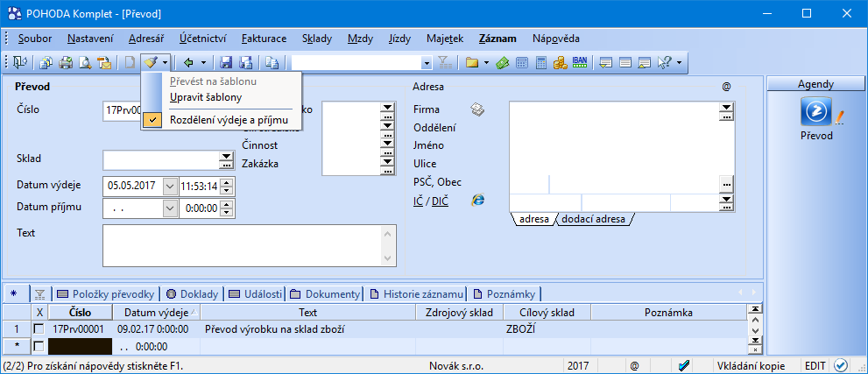Click the @ symbol above the address panel
Screen dimensions: 868x374
[726, 87]
